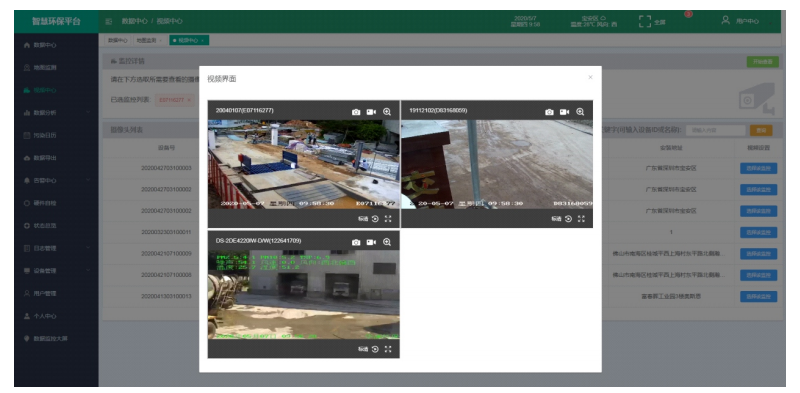
Task: Refresh the 20040107(E07116277) video stream
Action: pos(375,218)
